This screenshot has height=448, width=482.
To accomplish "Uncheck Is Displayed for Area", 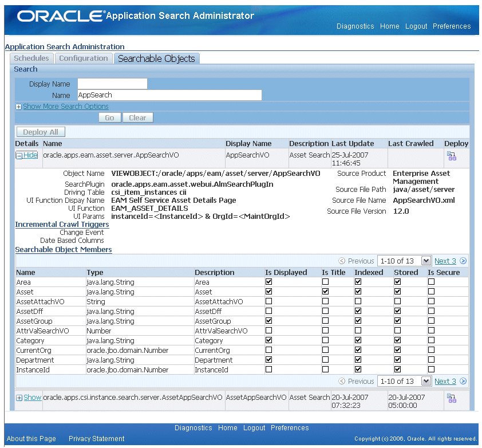I will [x=268, y=281].
